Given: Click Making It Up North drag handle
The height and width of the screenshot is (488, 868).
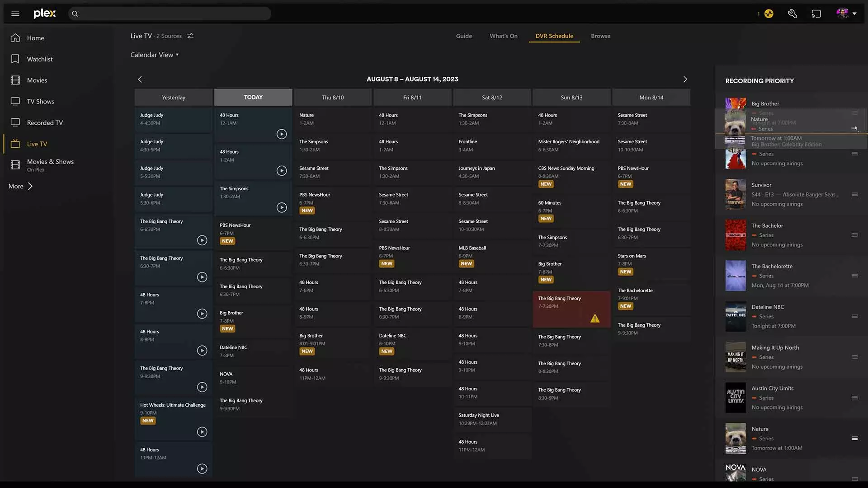Looking at the screenshot, I should click(854, 357).
